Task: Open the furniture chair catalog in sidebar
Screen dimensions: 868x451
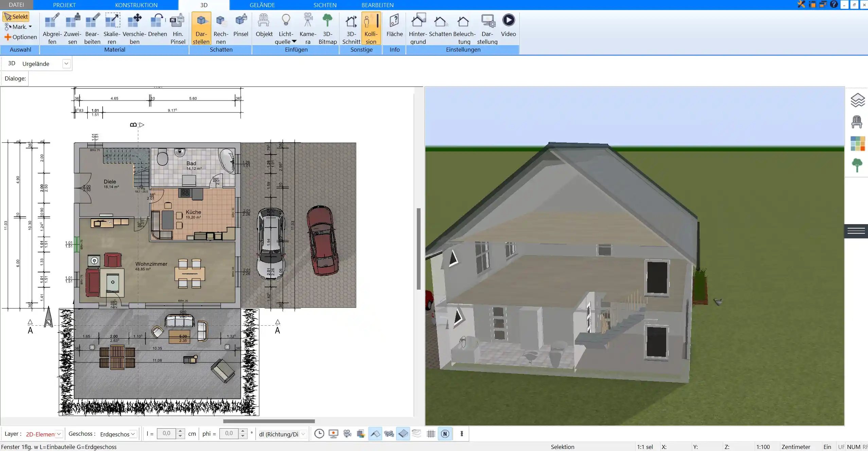Action: (x=856, y=122)
